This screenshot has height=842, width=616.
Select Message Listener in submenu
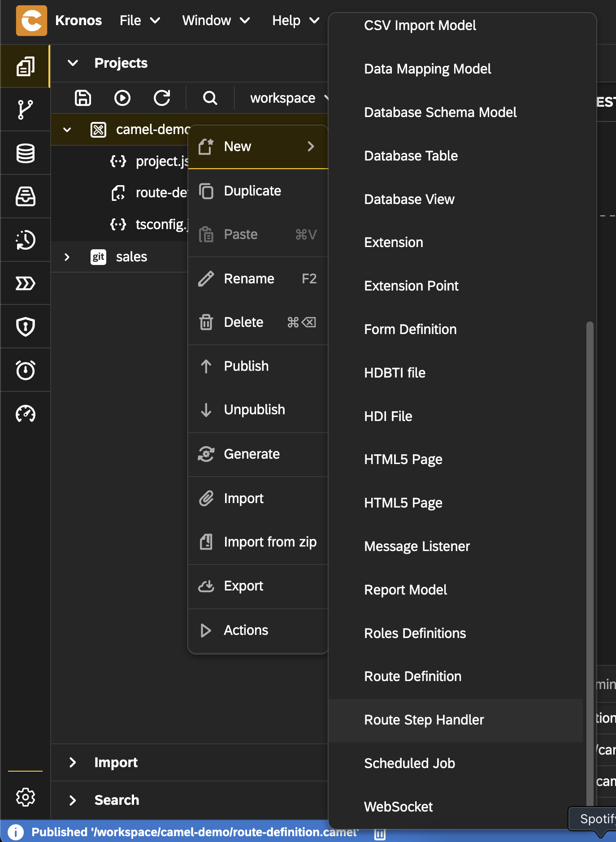click(455, 547)
